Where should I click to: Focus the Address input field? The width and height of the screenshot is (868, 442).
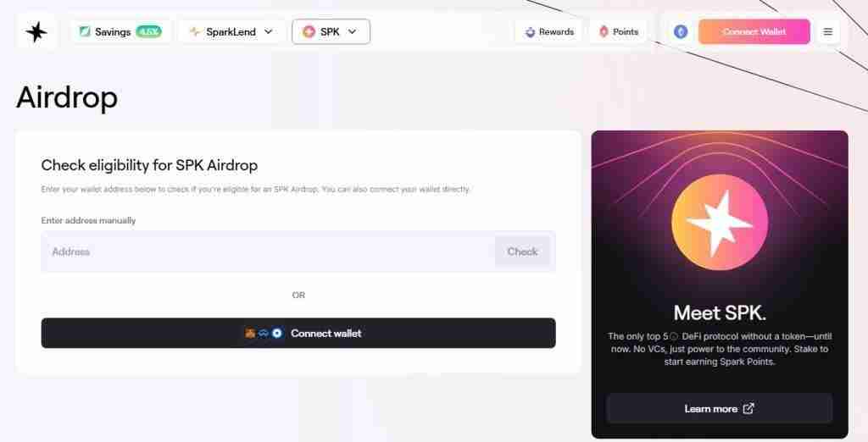tap(269, 251)
